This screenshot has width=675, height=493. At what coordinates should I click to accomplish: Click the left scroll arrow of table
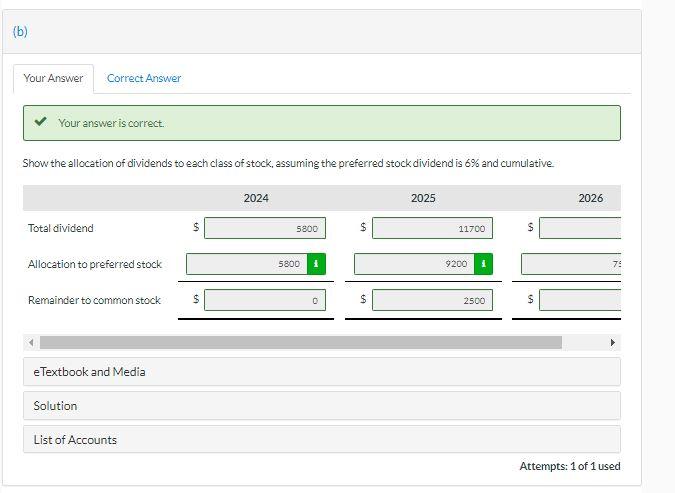pos(31,343)
